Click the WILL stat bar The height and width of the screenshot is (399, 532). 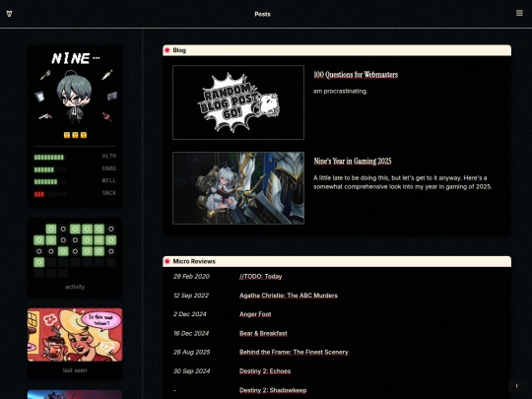[x=50, y=182]
